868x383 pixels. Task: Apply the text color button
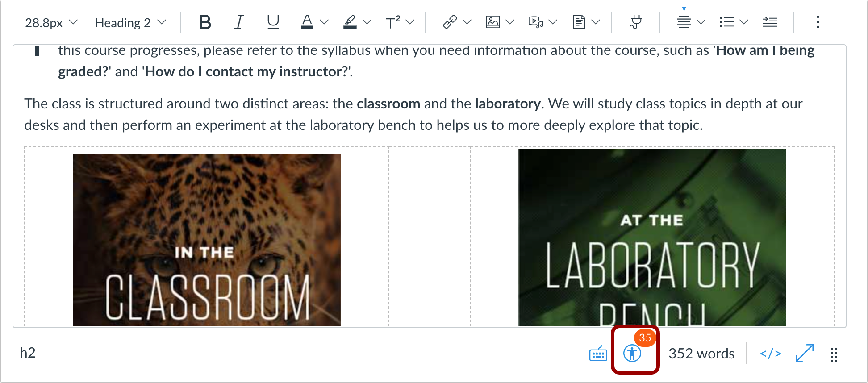(x=307, y=22)
